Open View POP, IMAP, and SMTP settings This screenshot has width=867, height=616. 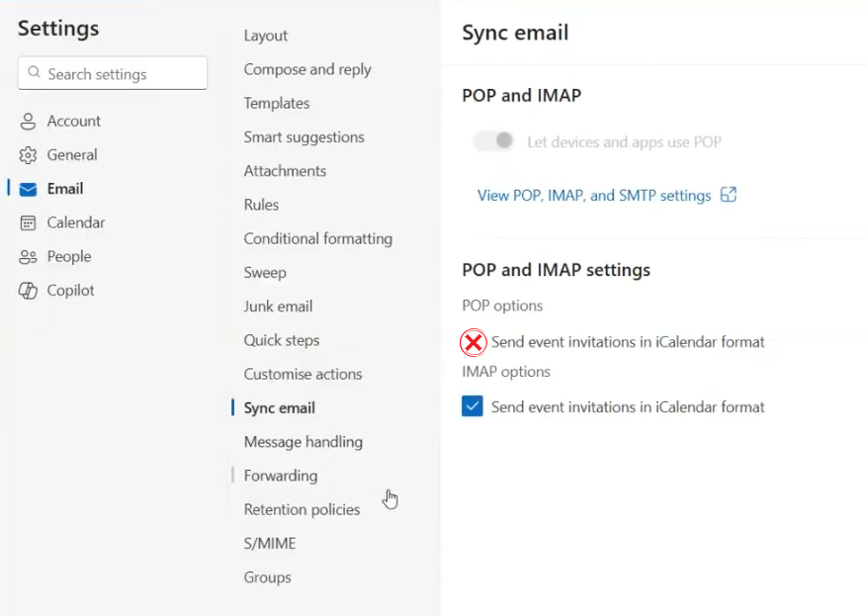click(x=594, y=196)
